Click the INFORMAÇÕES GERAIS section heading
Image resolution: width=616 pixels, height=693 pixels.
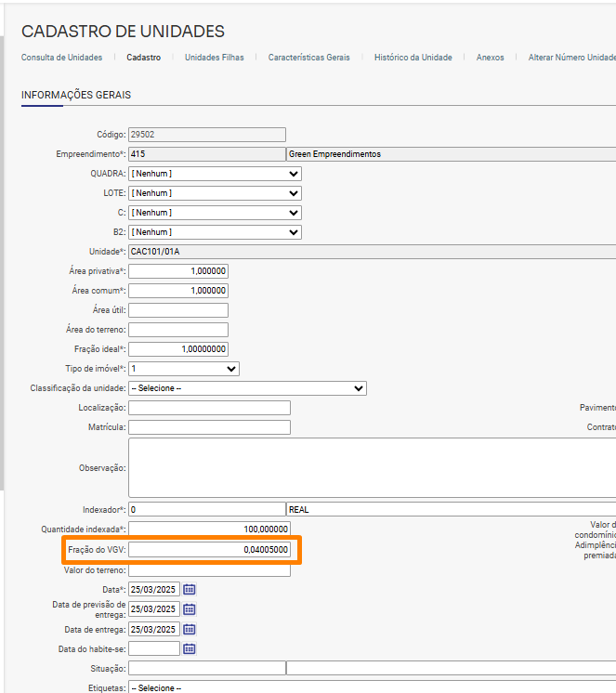pos(76,95)
